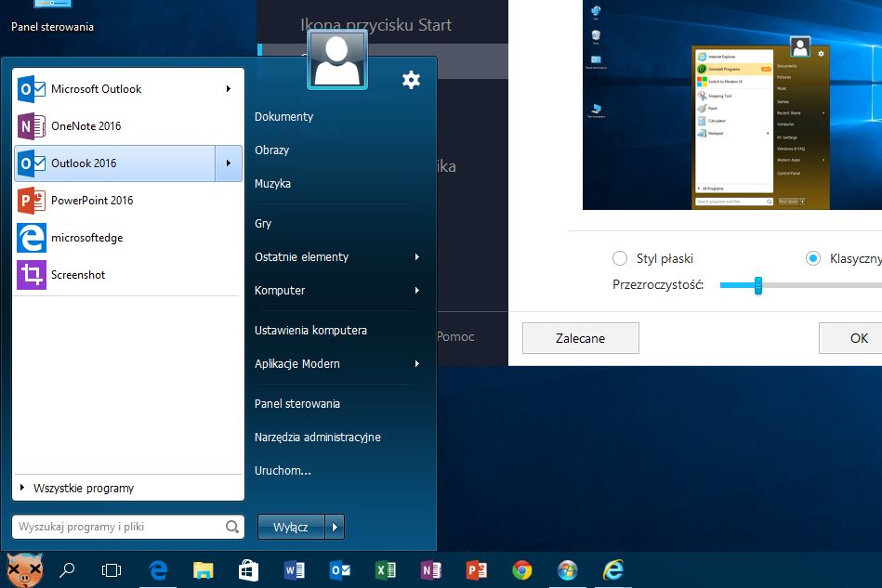Launch OneNote 2016 from the Start menu list
Screen dimensions: 882x588
point(129,126)
